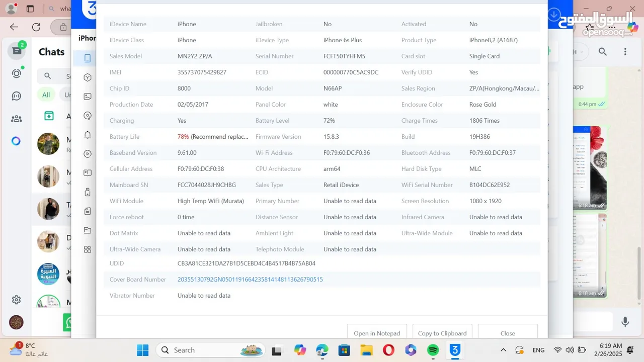The width and height of the screenshot is (644, 362).
Task: Click serial number FCFT50TYHFM5
Action: [x=344, y=56]
